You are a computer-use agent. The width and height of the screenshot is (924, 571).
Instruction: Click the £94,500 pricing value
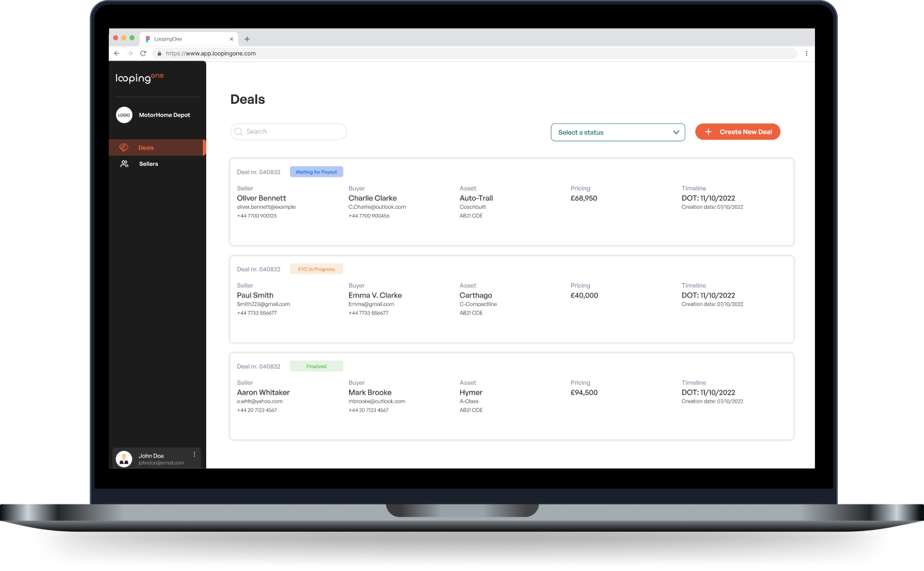click(x=584, y=393)
